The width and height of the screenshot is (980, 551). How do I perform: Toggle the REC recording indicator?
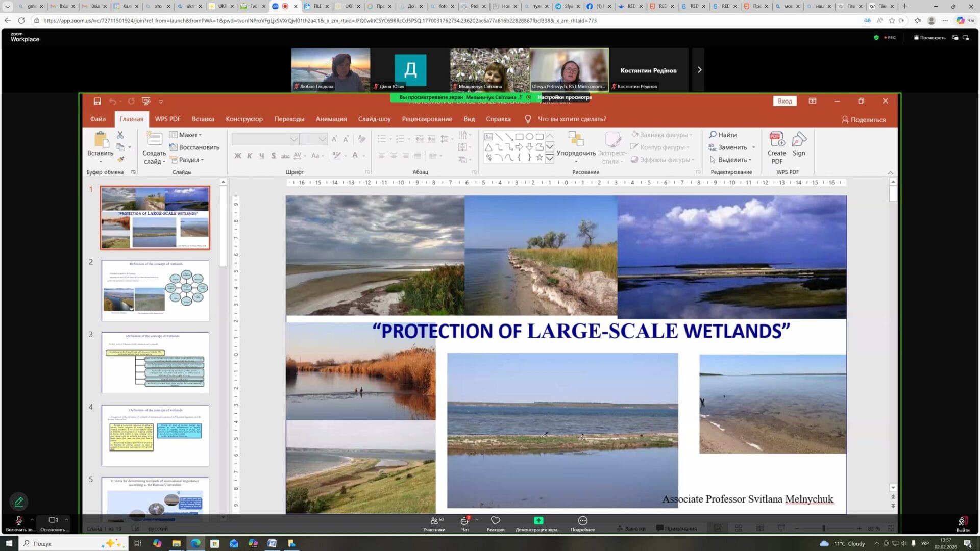(x=890, y=38)
